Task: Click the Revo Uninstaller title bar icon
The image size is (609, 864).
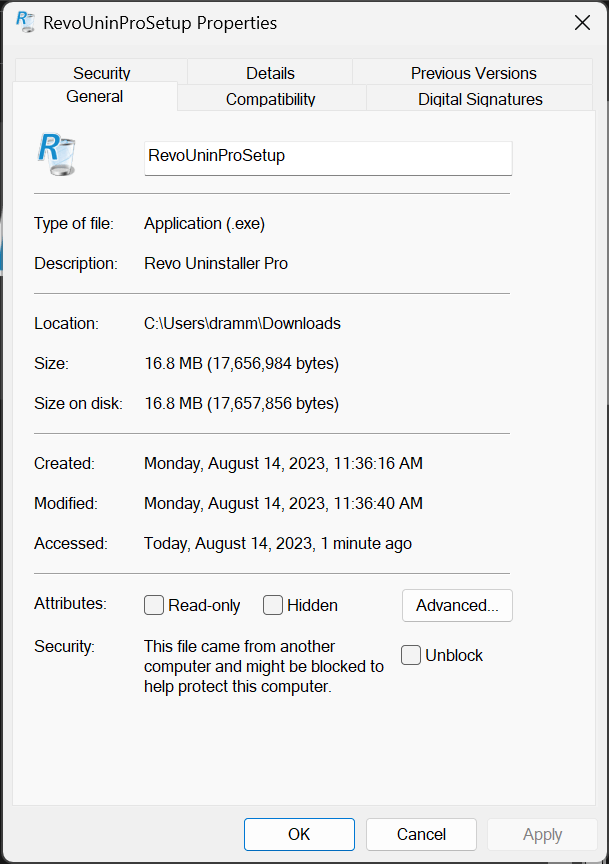Action: pos(25,22)
